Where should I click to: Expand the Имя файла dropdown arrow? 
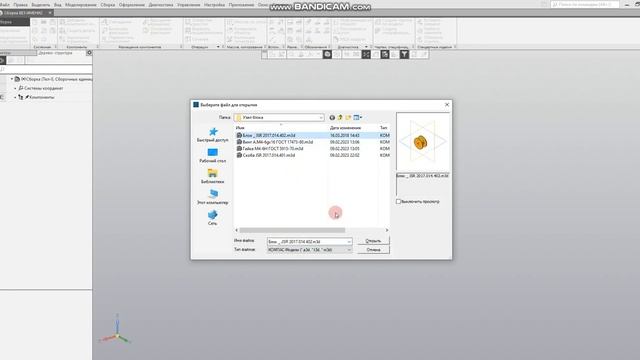(349, 242)
